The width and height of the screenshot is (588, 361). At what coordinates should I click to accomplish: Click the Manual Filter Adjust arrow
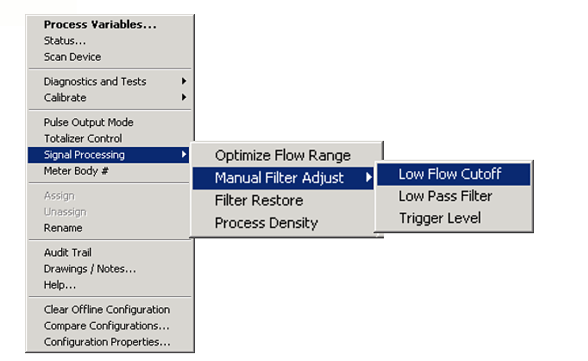(369, 177)
